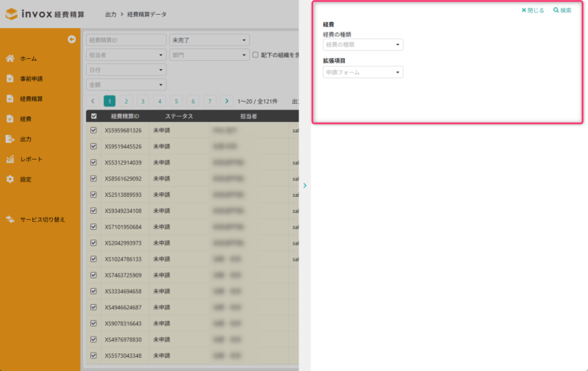Click the 検索 search link
Screen dimensions: 588x371
(x=562, y=10)
